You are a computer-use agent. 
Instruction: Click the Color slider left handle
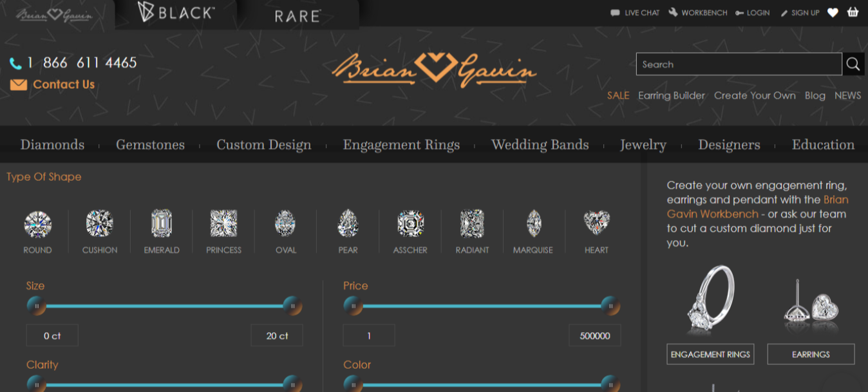tap(353, 385)
